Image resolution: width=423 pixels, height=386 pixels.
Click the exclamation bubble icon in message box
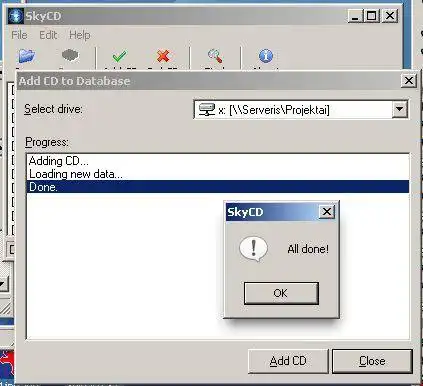pyautogui.click(x=253, y=249)
